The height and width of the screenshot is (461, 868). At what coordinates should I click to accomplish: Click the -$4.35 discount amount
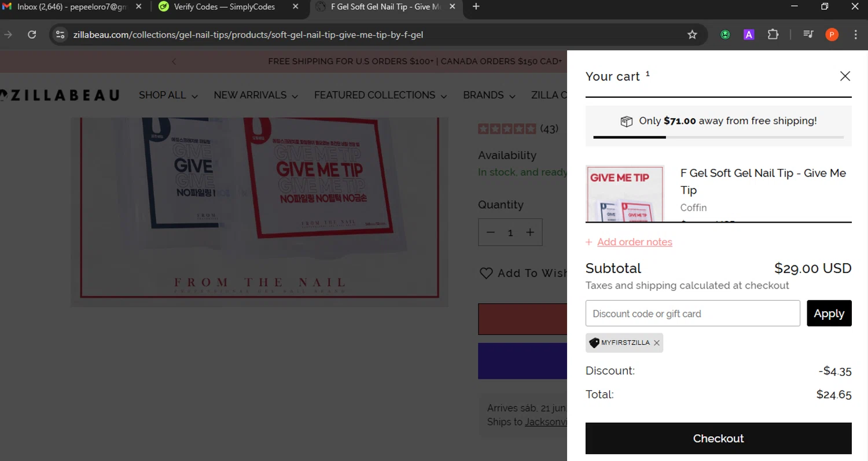point(835,371)
